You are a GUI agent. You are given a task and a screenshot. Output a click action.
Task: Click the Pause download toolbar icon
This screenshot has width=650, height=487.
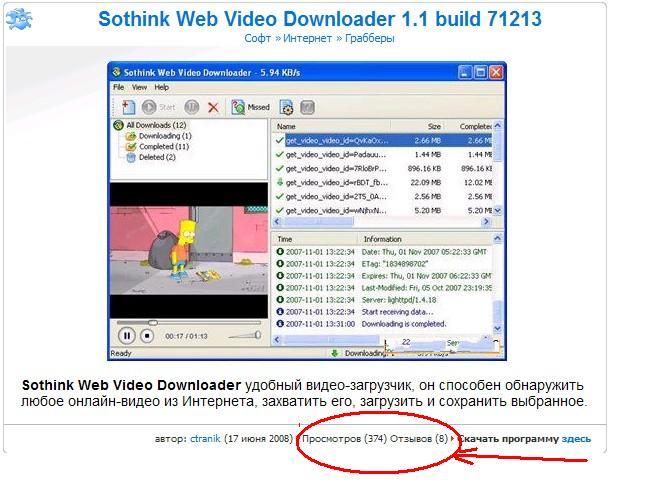(x=192, y=107)
